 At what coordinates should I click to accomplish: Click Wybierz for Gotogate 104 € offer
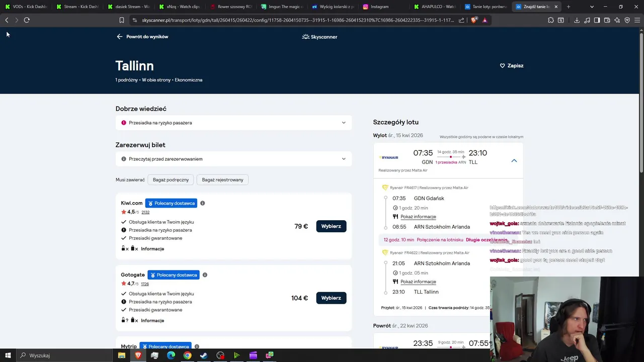pos(331,298)
